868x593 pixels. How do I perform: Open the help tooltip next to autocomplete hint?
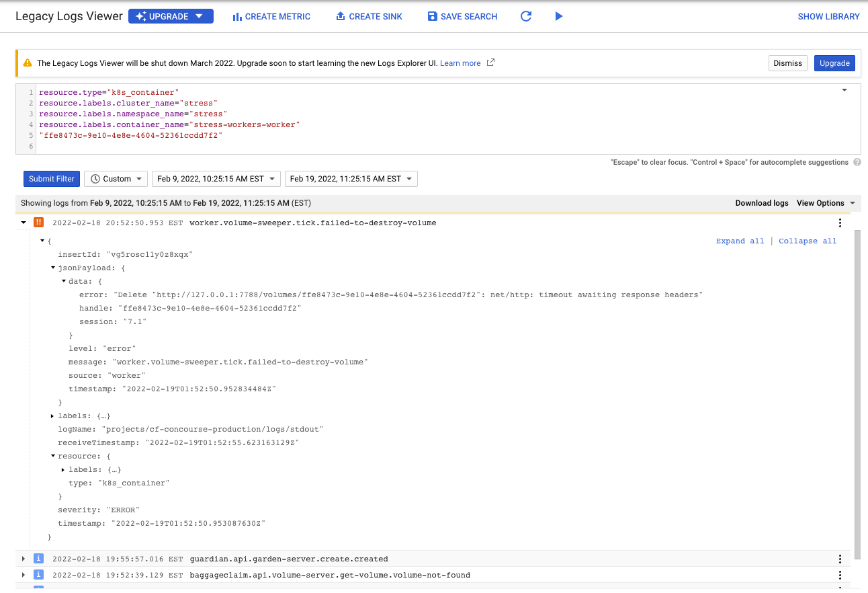858,162
